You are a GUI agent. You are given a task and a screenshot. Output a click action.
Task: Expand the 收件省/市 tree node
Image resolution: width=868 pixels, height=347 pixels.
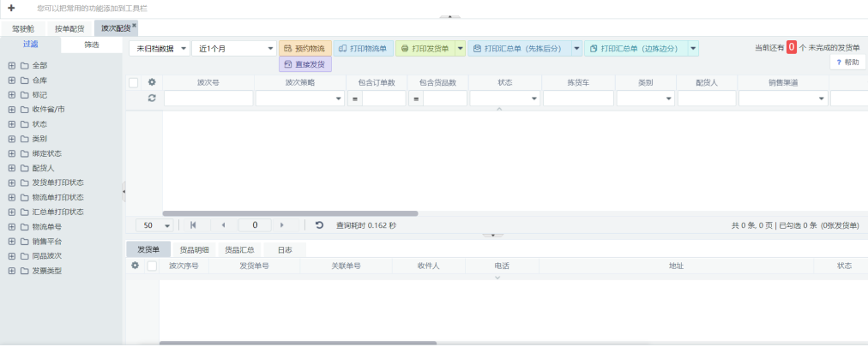[x=11, y=110]
